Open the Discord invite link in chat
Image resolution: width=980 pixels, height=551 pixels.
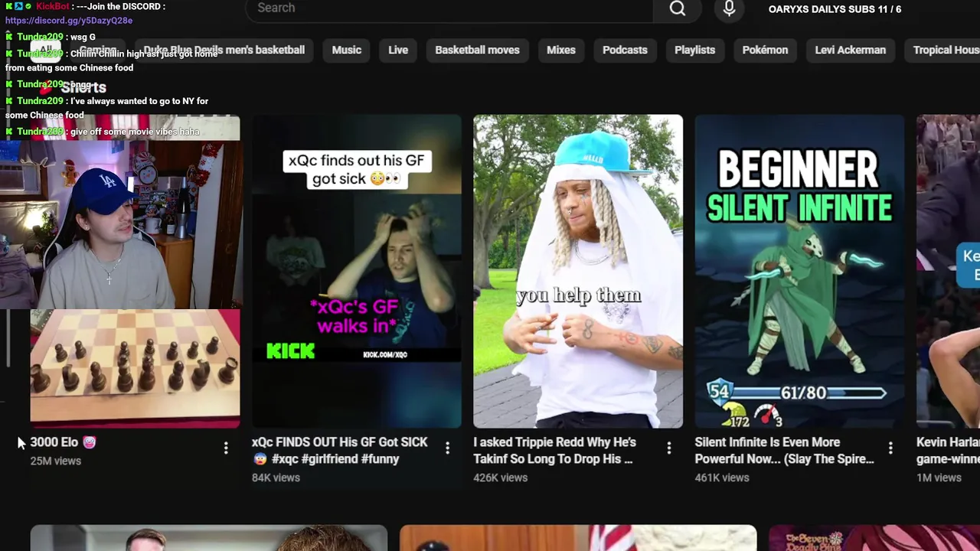point(69,21)
